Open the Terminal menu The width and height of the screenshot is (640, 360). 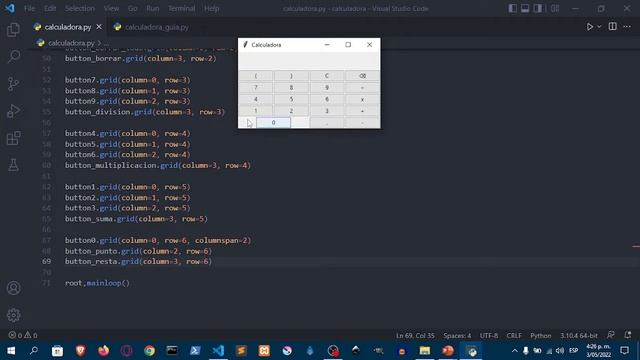[x=182, y=8]
